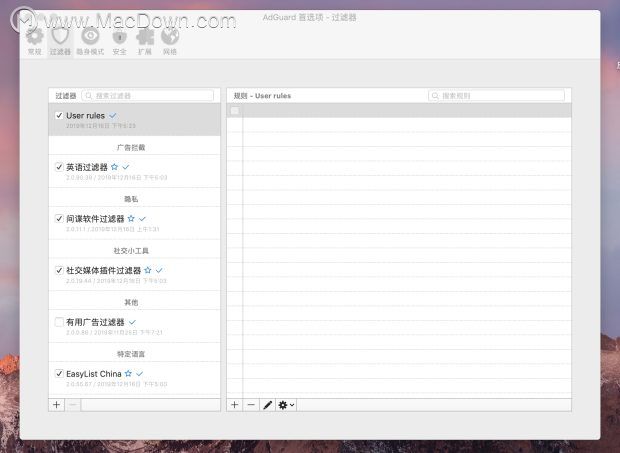Select the 间谍软件过滤器 filter name
The width and height of the screenshot is (620, 453).
tap(95, 219)
